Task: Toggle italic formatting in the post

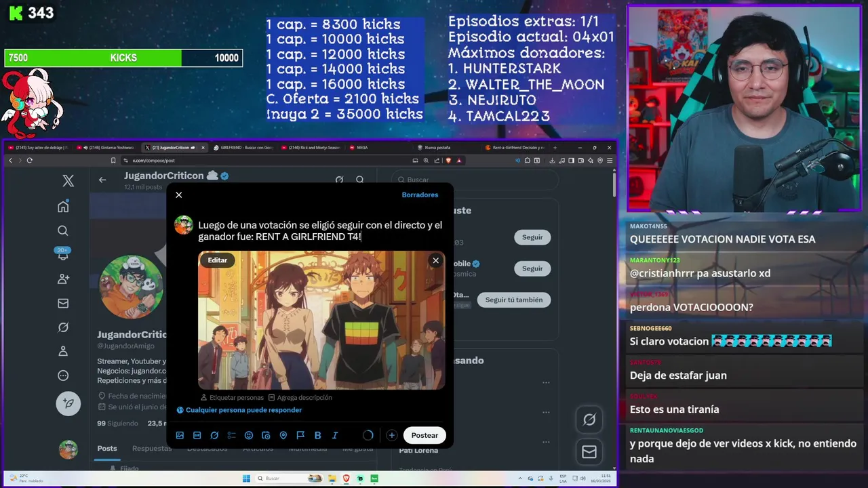Action: pos(335,435)
